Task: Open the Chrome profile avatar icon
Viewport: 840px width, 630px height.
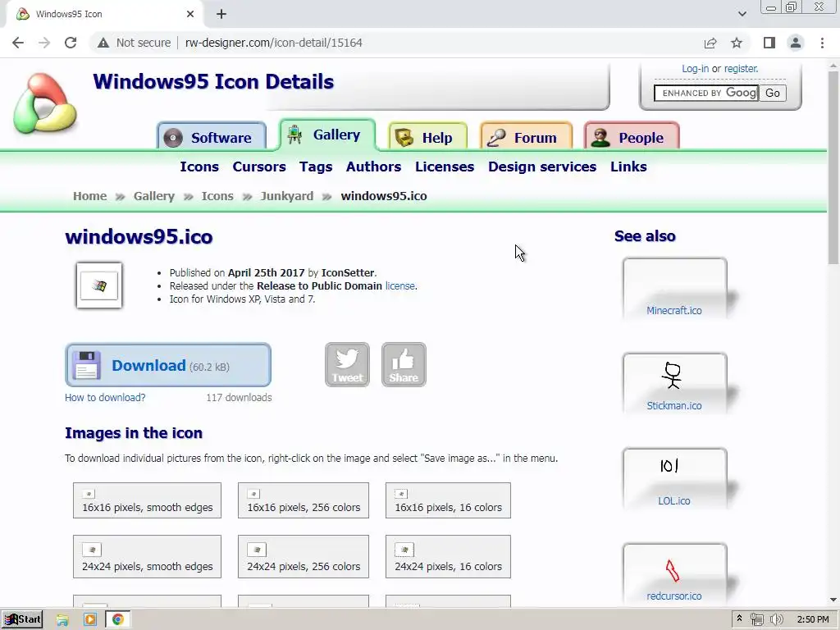Action: [796, 43]
